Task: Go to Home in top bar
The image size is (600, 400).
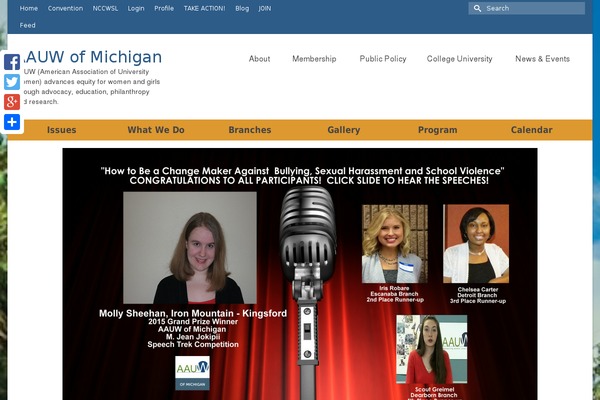Action: [29, 8]
